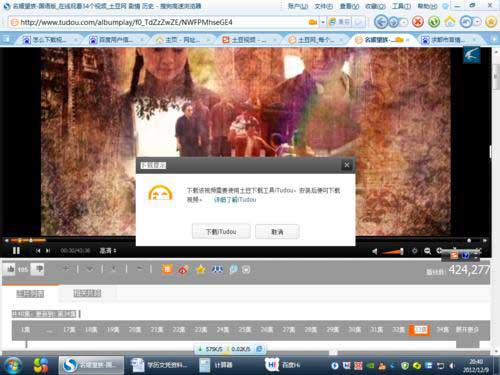Share via the orange 推 icon
500x375 pixels.
[167, 269]
